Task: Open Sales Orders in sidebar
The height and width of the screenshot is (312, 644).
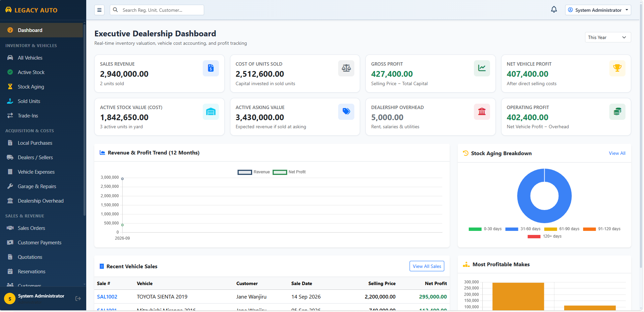Action: click(41, 228)
